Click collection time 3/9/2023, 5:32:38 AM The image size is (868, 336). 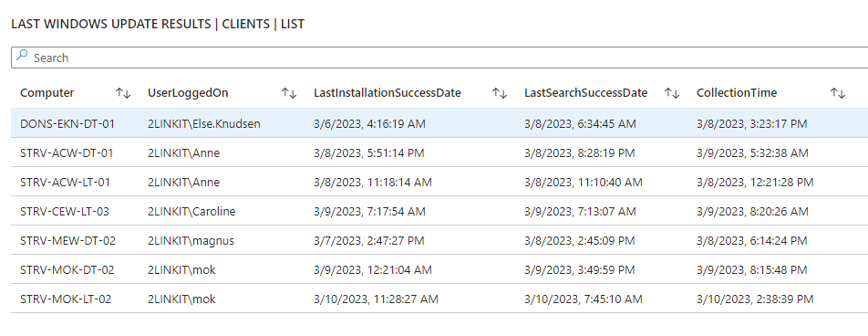(x=752, y=153)
